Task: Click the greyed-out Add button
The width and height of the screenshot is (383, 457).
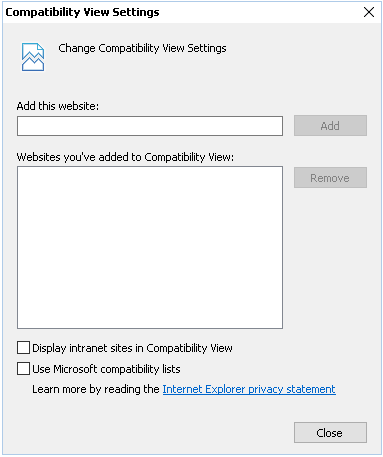Action: (330, 126)
